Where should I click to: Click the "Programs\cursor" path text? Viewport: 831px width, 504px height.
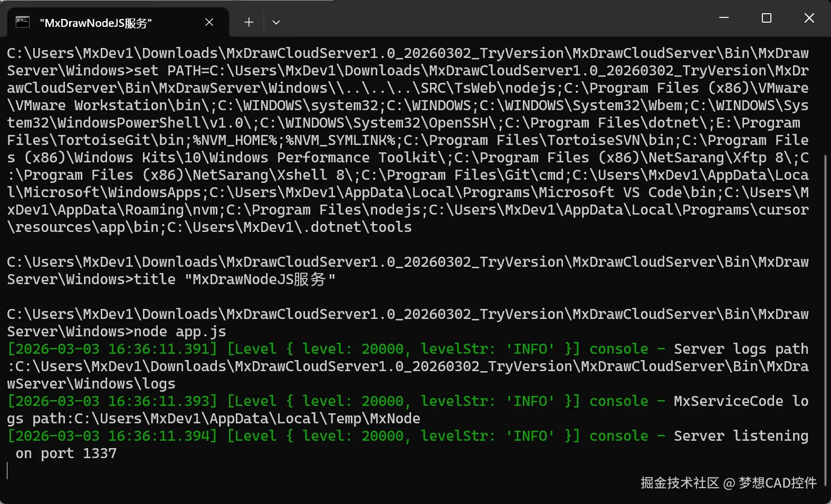point(746,210)
